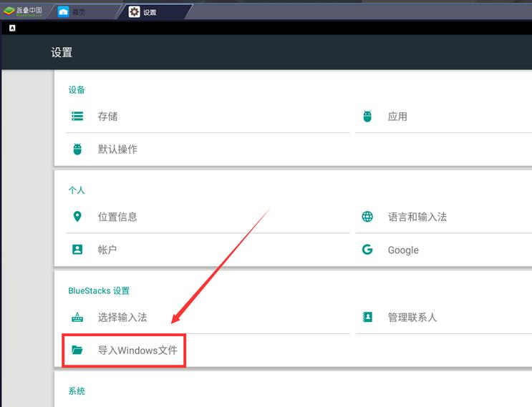Open 管理联系人 manage contacts

point(444,317)
